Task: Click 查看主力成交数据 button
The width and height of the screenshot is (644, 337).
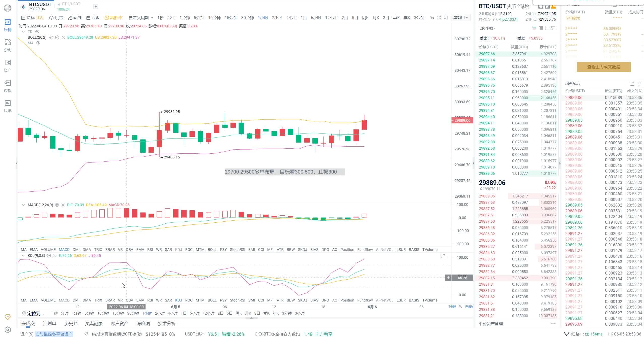Action: coord(603,67)
